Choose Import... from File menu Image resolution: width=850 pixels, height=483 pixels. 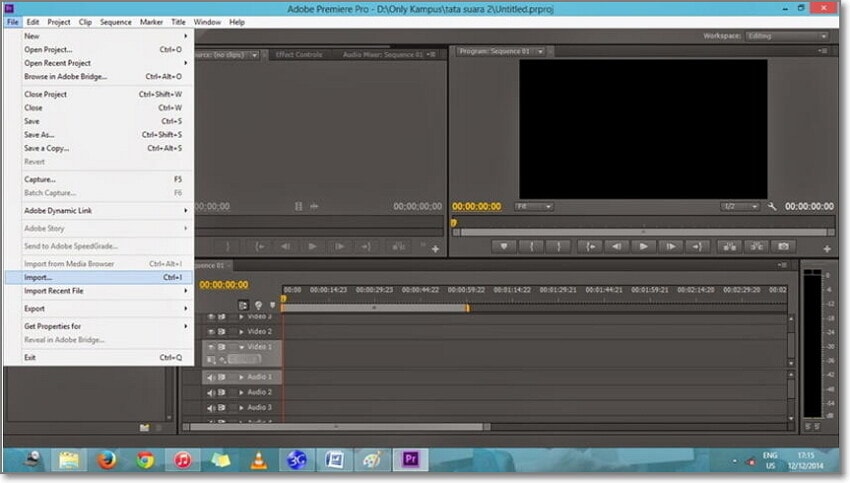[x=99, y=278]
